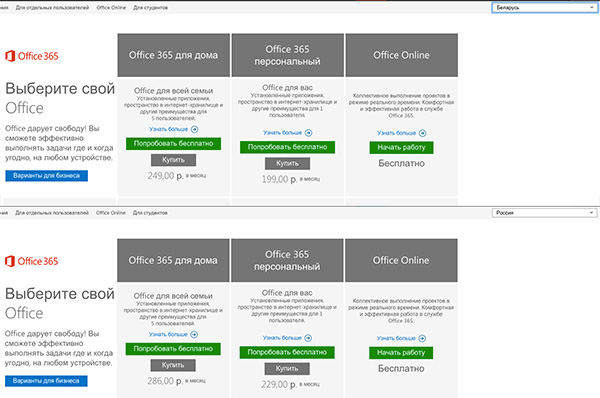Screen dimensions: 600x398
Task: Click Купить above the 199,00 р. price
Action: pos(287,163)
